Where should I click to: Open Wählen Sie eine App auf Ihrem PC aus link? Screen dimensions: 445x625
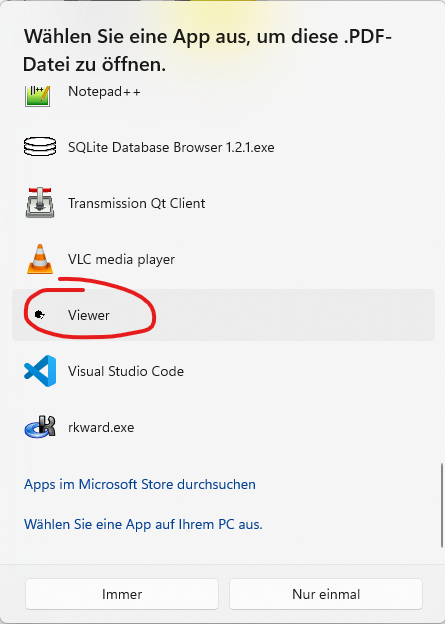click(x=143, y=524)
